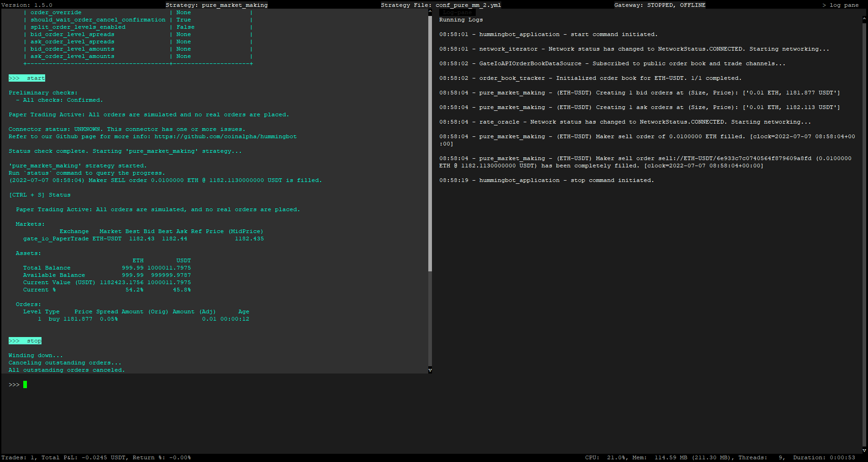The width and height of the screenshot is (868, 462).
Task: Click the down arrow on output pane scrollbar
Action: [x=429, y=370]
